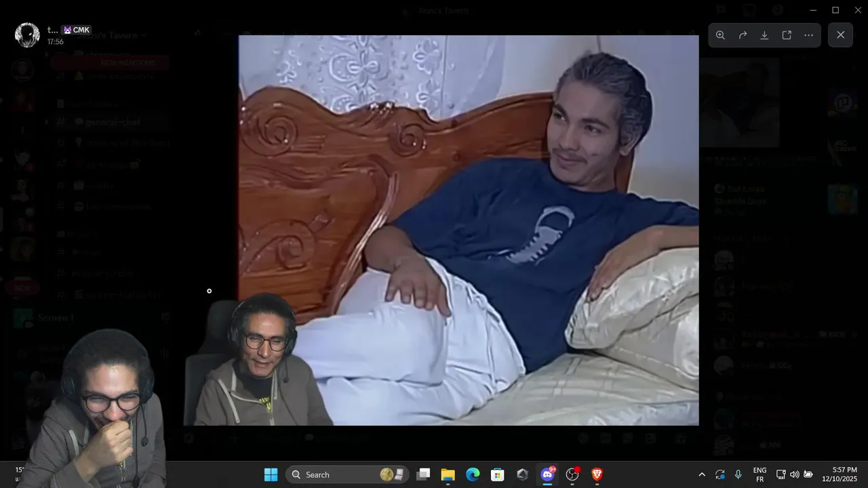This screenshot has width=868, height=488.
Task: Forward the image using the arrow icon
Action: (743, 35)
